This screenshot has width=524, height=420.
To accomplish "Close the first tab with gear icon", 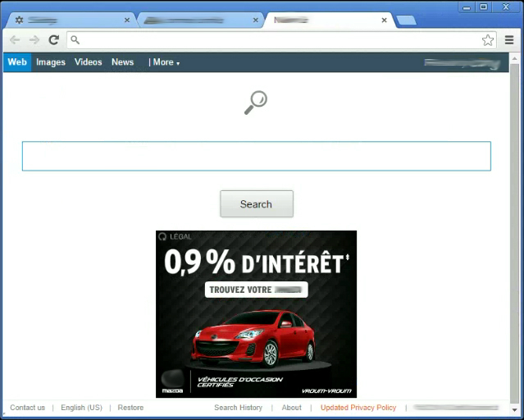I will click(127, 20).
